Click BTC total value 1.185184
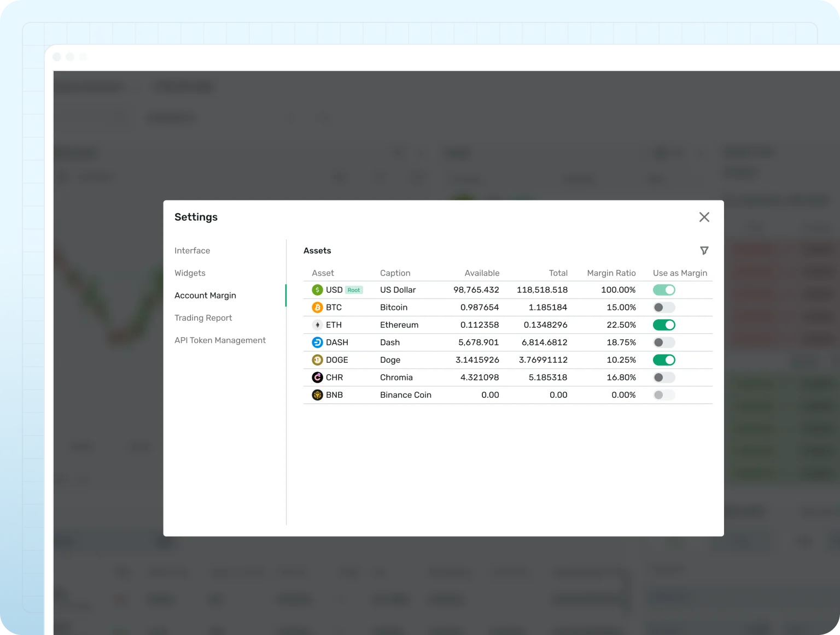840x635 pixels. 548,307
